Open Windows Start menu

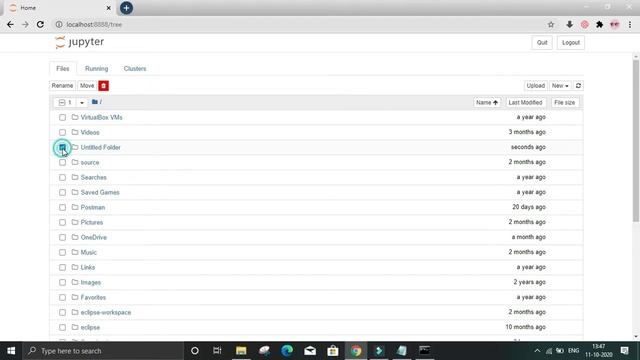pos(11,351)
